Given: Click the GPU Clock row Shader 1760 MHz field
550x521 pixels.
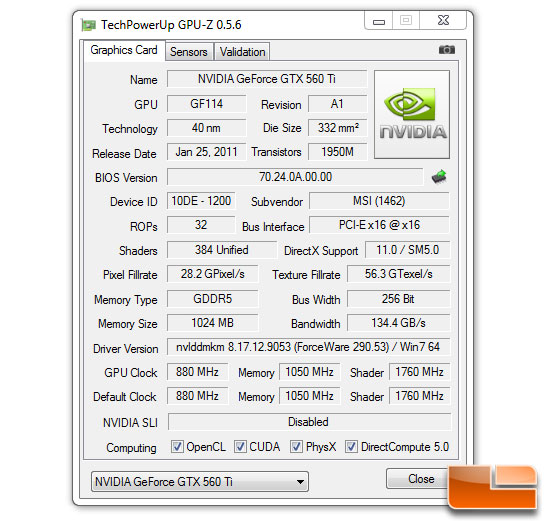Looking at the screenshot, I should pos(420,372).
